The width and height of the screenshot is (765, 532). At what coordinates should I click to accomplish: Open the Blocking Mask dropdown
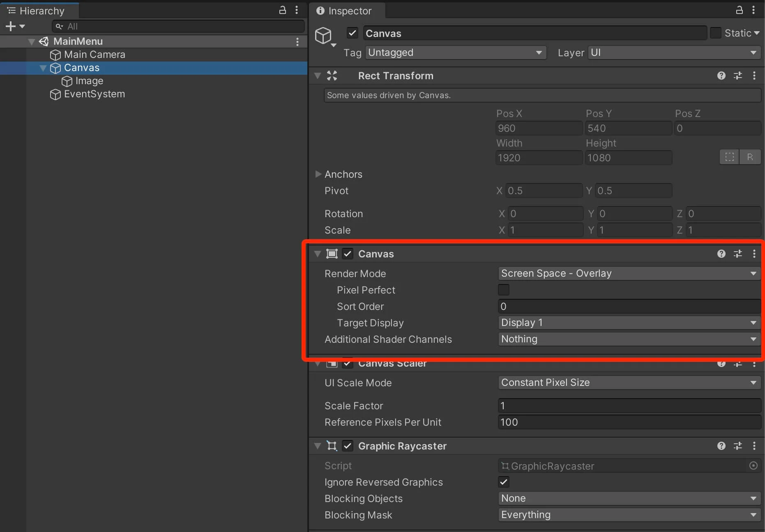coord(629,515)
